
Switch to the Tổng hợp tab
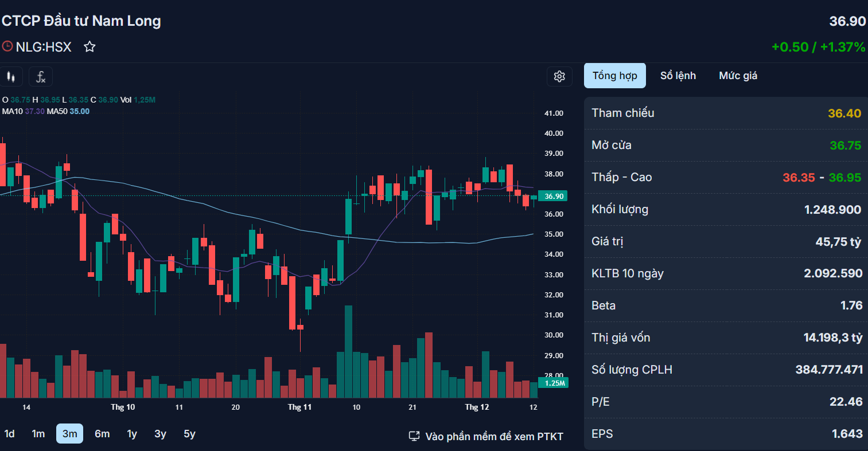point(615,76)
